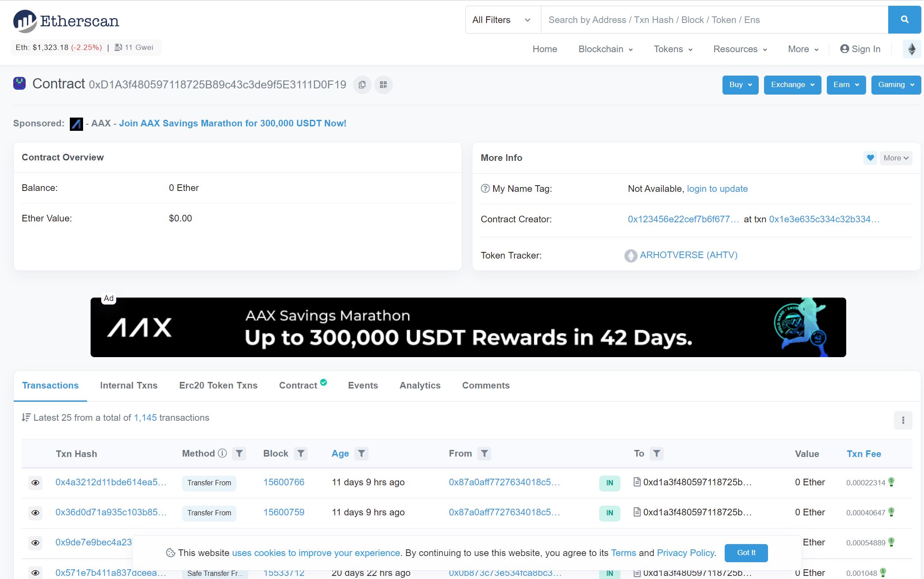Expand the Resources menu
Image resolution: width=924 pixels, height=579 pixels.
click(x=740, y=49)
